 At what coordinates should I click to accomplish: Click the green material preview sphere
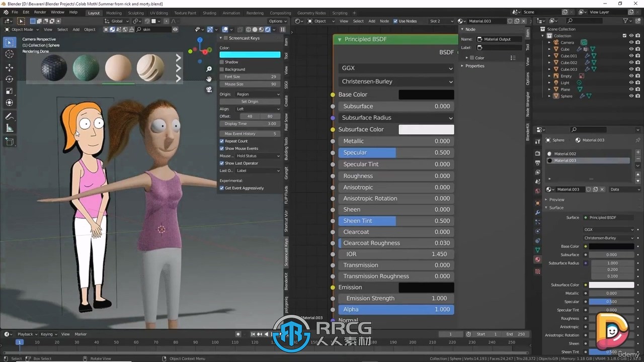[86, 67]
